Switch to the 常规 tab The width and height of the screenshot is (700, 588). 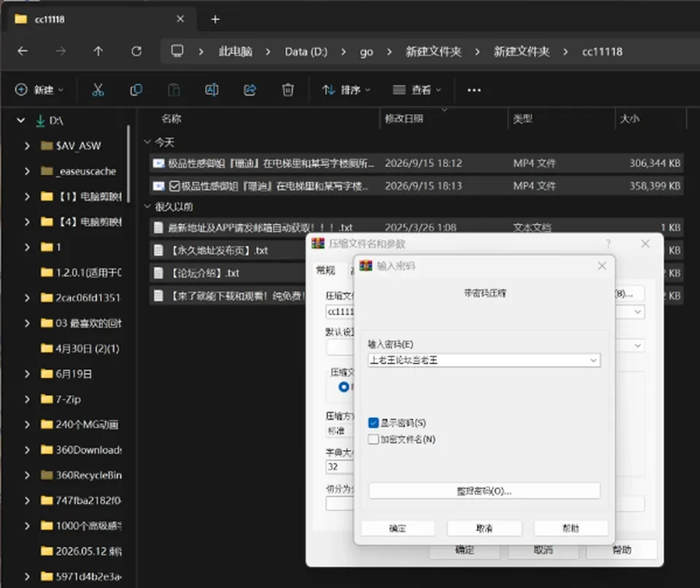[325, 270]
